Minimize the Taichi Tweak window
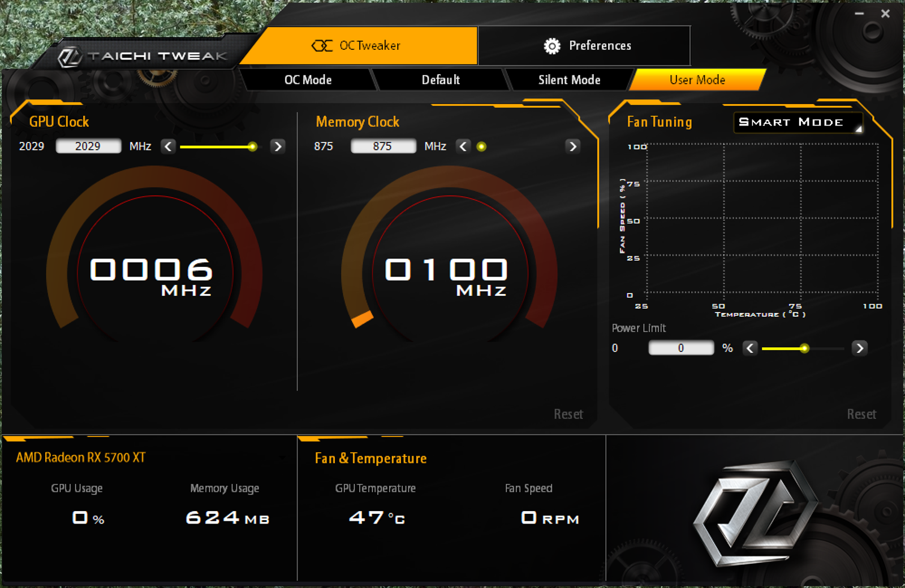 pyautogui.click(x=859, y=14)
